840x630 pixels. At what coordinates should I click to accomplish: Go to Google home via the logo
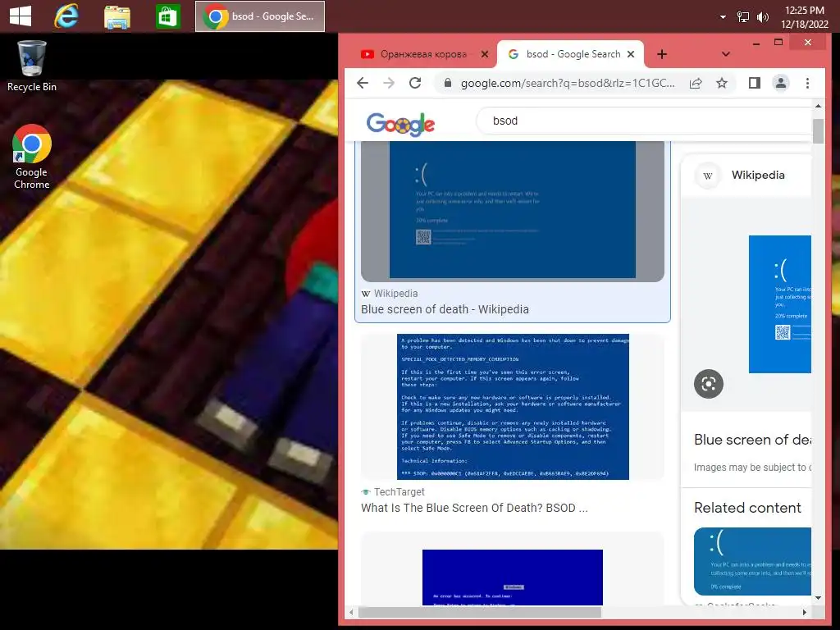(400, 125)
